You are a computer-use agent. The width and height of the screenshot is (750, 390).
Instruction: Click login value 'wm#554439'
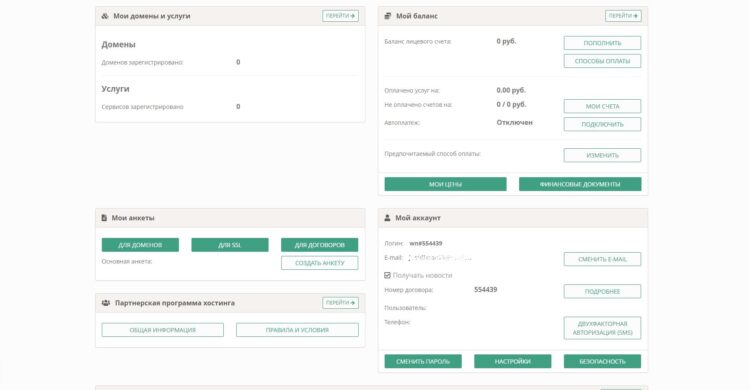tap(426, 243)
